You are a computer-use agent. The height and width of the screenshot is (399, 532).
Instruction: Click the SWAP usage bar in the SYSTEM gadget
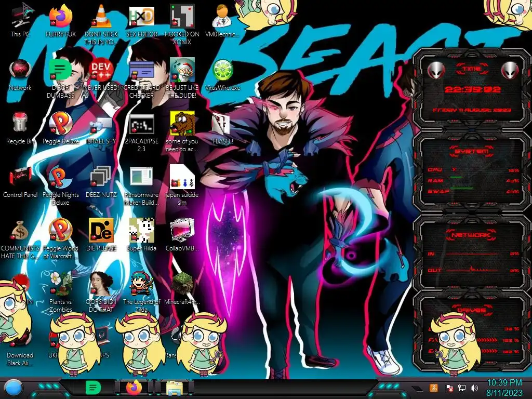click(473, 191)
